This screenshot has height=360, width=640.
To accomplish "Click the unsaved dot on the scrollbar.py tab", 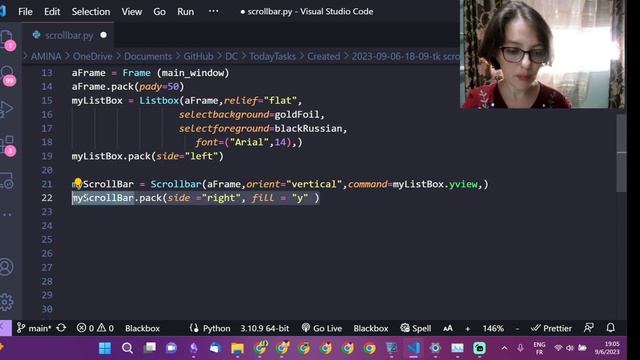I will tap(104, 35).
